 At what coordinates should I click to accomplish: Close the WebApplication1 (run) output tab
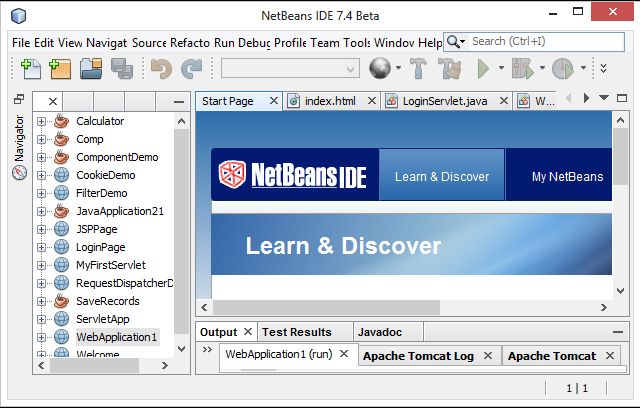click(x=344, y=354)
